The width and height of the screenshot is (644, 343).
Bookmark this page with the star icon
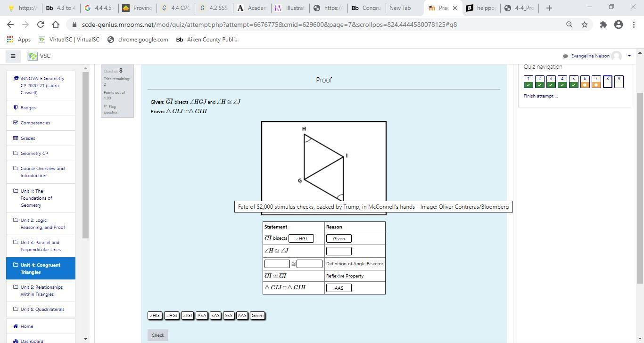(585, 24)
